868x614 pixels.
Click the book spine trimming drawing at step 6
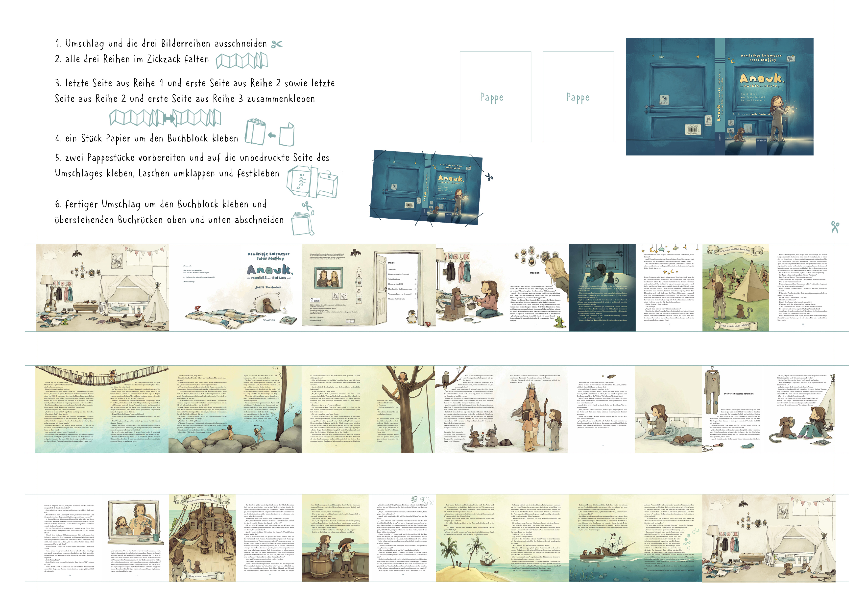[303, 218]
